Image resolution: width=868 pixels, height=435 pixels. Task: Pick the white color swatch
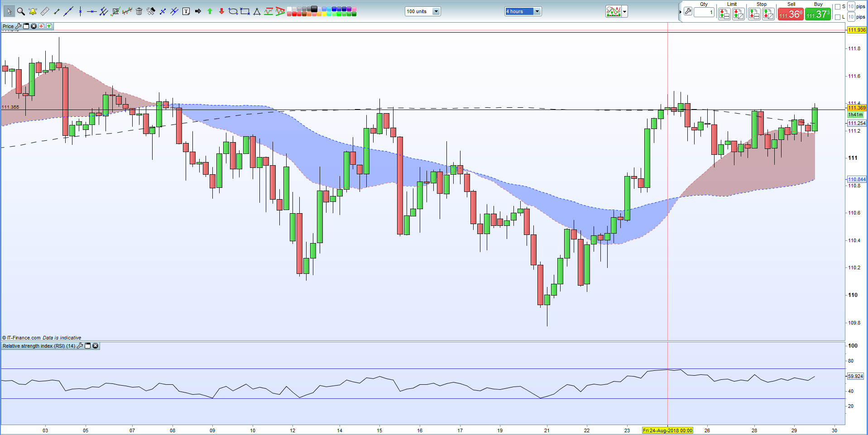pyautogui.click(x=289, y=9)
